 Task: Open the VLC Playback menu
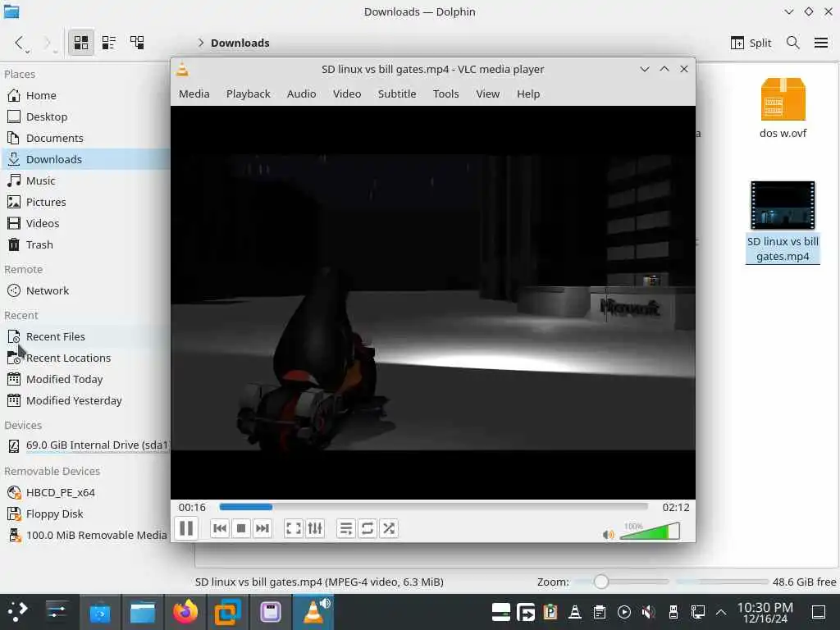[248, 94]
